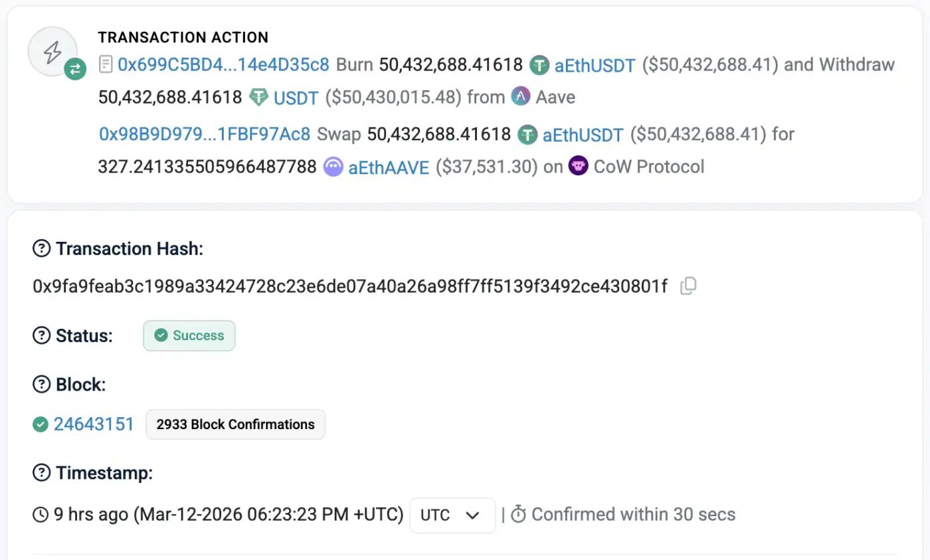Screen dimensions: 930x560
Task: Click the Block help question icon
Action: (x=41, y=384)
